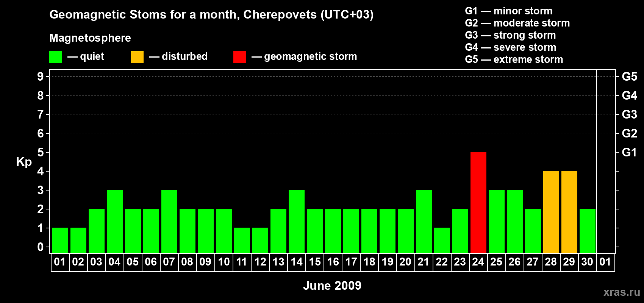Image resolution: width=644 pixels, height=303 pixels.
Task: Pick the green bar above day 21
Action: [424, 221]
